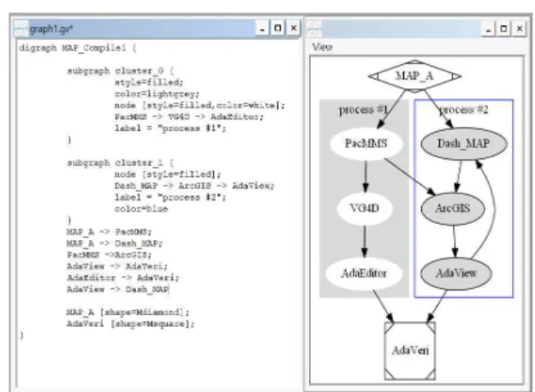Viewport: 535px width, 392px height.
Task: Select the AdaView node in graph
Action: (456, 273)
